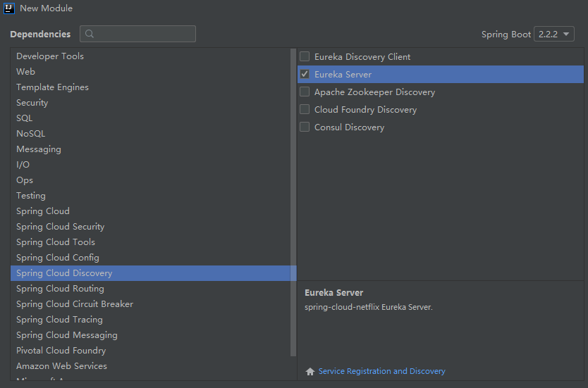Click the Cloud Foundry Discovery label
The height and width of the screenshot is (388, 588).
coord(366,110)
